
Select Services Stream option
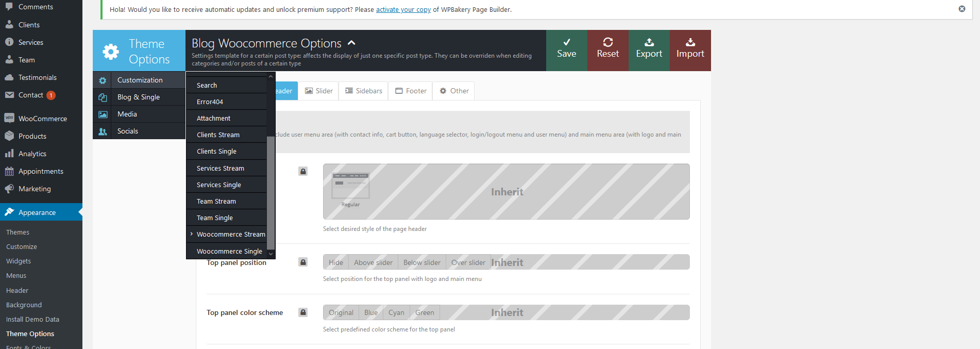[x=227, y=168]
